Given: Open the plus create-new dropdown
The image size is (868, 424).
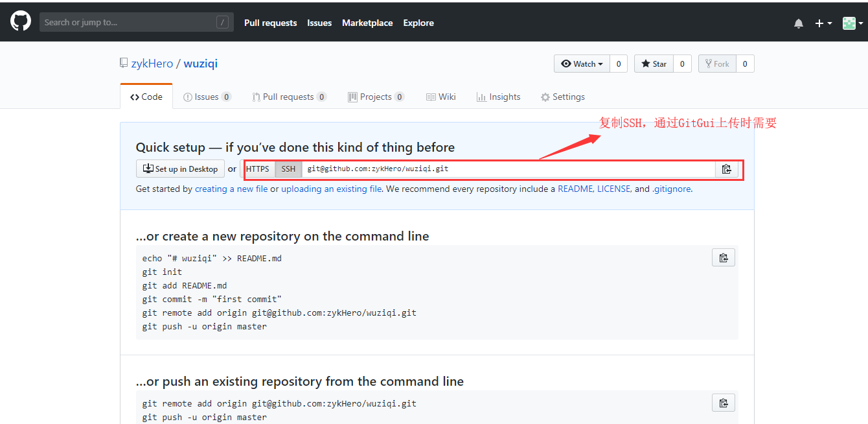Looking at the screenshot, I should pyautogui.click(x=823, y=23).
